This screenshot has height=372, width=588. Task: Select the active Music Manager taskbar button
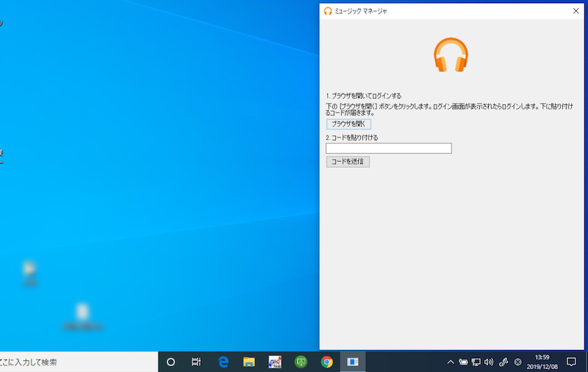click(353, 362)
